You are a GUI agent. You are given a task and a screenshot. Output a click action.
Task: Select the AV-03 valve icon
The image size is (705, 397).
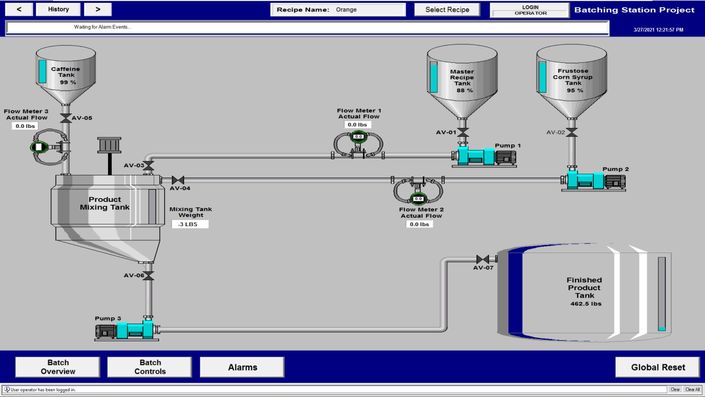(x=148, y=166)
